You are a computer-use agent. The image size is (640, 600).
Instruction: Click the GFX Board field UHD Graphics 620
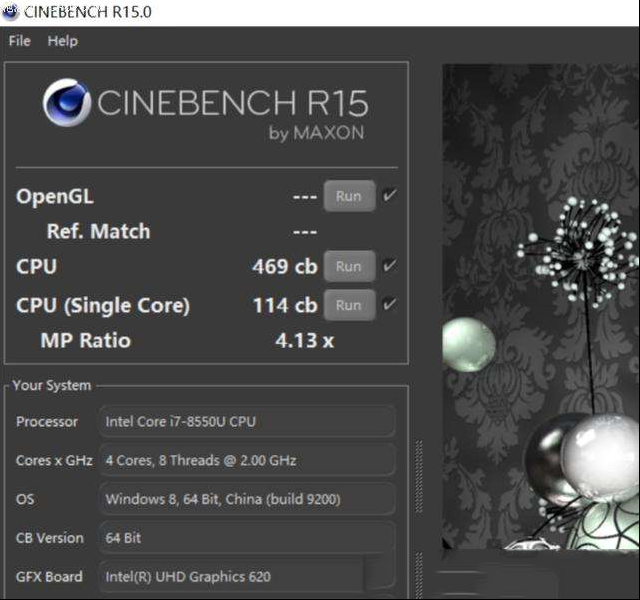click(247, 577)
